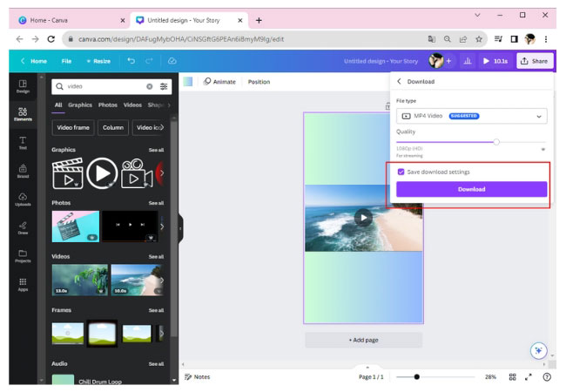Switch to the Photos tab
The height and width of the screenshot is (392, 566).
tap(107, 105)
